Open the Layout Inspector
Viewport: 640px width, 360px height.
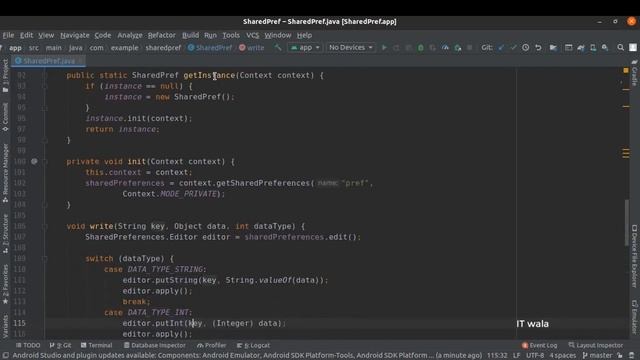[596, 345]
